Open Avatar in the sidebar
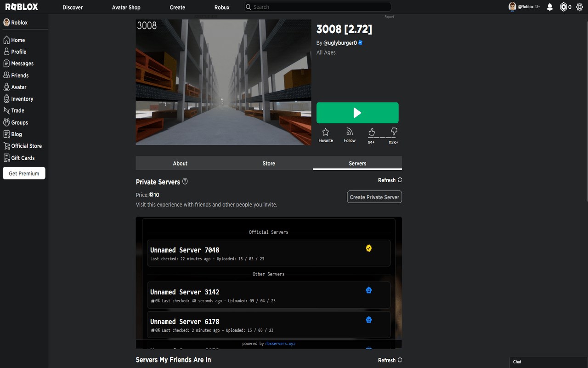 [15, 87]
